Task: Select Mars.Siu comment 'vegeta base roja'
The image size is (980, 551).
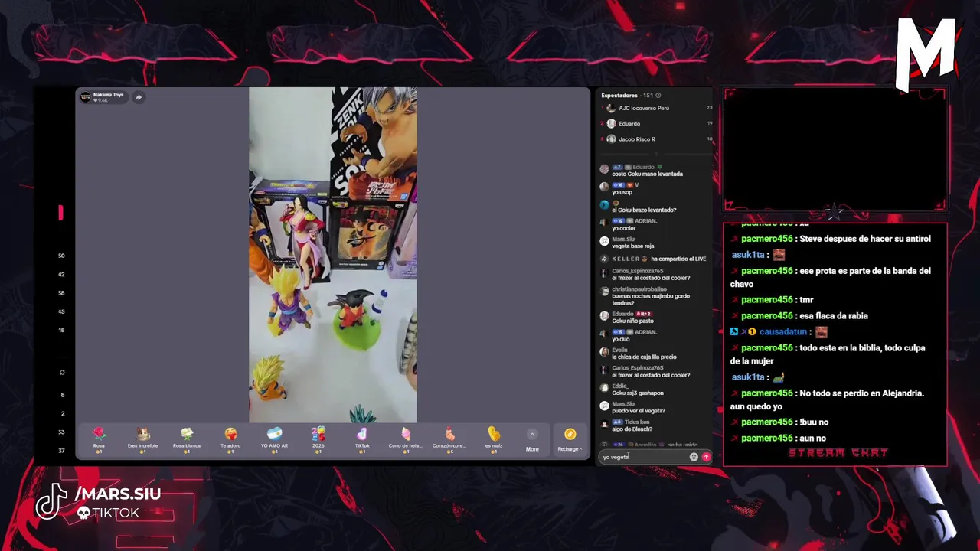Action: click(632, 246)
